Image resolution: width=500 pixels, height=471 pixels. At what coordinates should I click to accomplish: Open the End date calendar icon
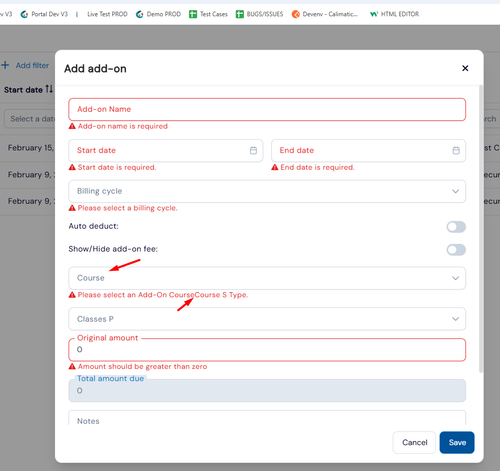(x=456, y=151)
